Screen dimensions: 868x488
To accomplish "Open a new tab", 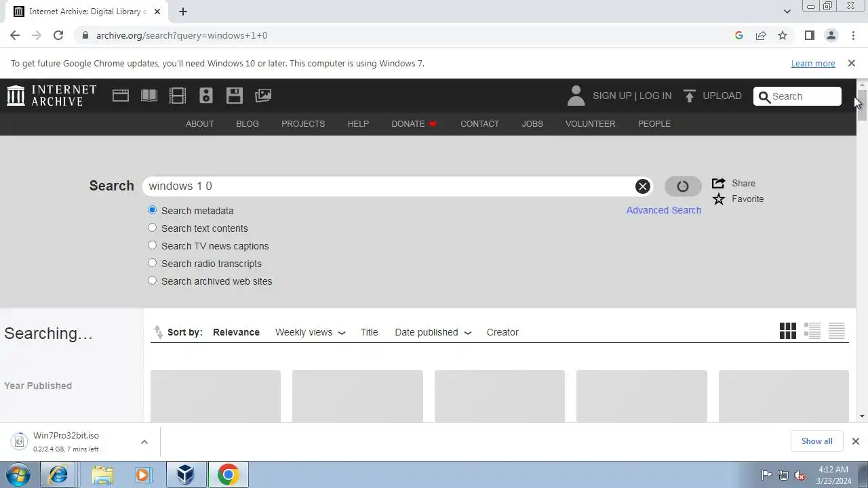I will (183, 12).
